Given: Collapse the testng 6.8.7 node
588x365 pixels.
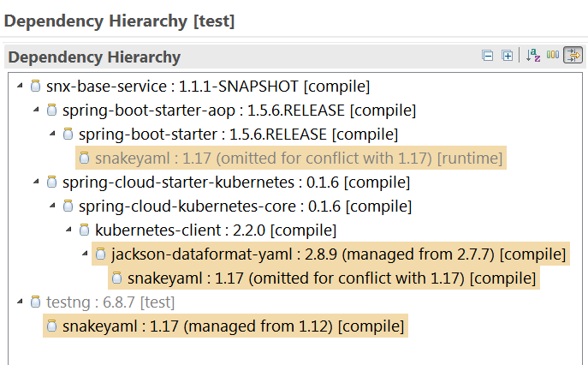Looking at the screenshot, I should 20,302.
